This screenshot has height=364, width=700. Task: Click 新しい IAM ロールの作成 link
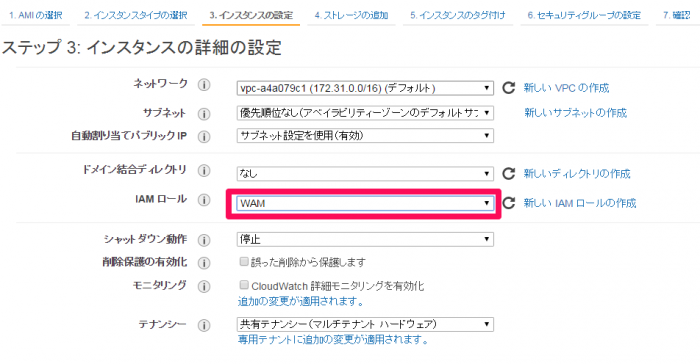(579, 203)
